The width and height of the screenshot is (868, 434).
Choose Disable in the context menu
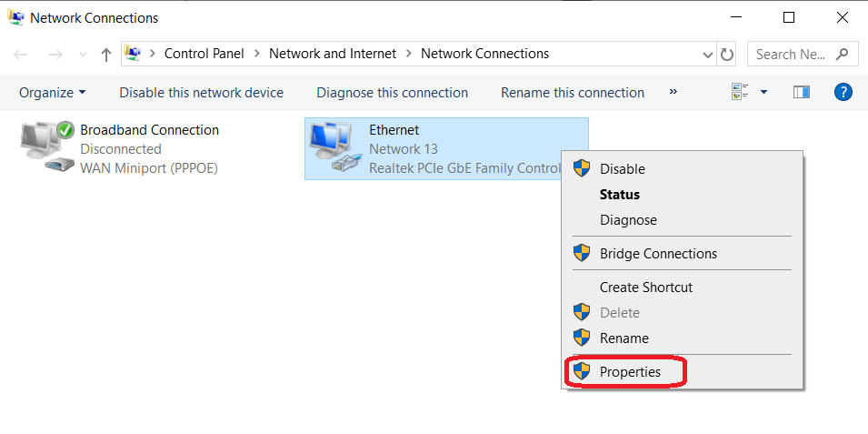(622, 169)
